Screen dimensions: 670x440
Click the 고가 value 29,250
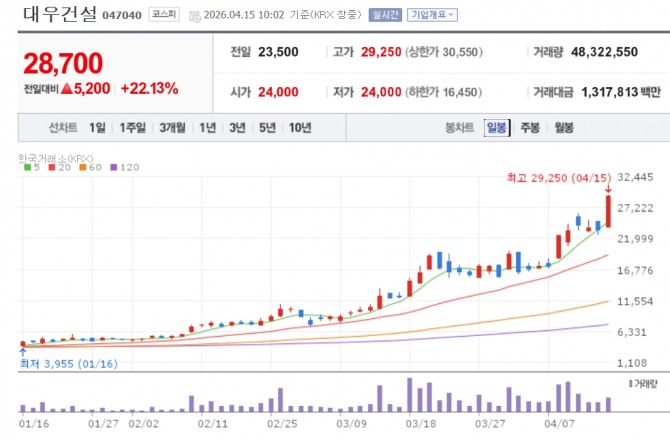(x=381, y=52)
